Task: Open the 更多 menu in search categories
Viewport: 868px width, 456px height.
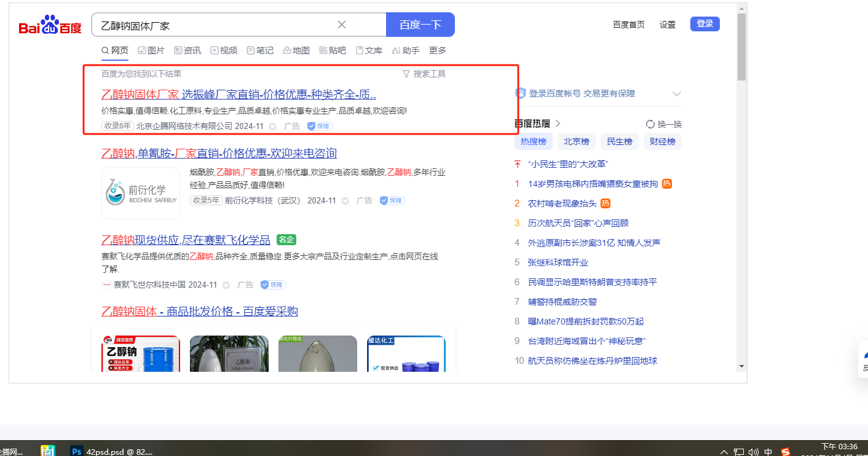Action: click(438, 50)
